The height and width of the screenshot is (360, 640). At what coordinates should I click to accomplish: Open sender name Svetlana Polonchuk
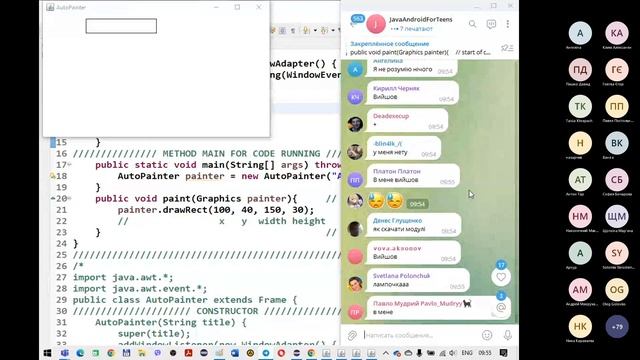coord(401,276)
